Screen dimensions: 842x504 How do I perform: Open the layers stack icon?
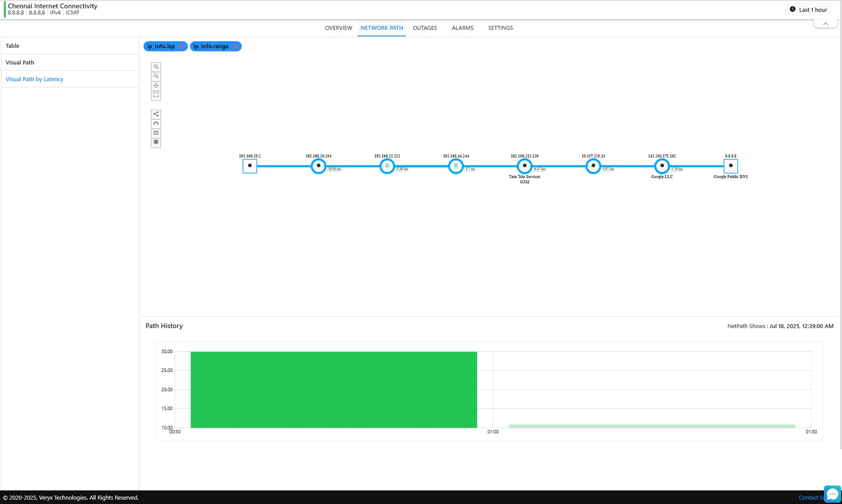[x=156, y=143]
